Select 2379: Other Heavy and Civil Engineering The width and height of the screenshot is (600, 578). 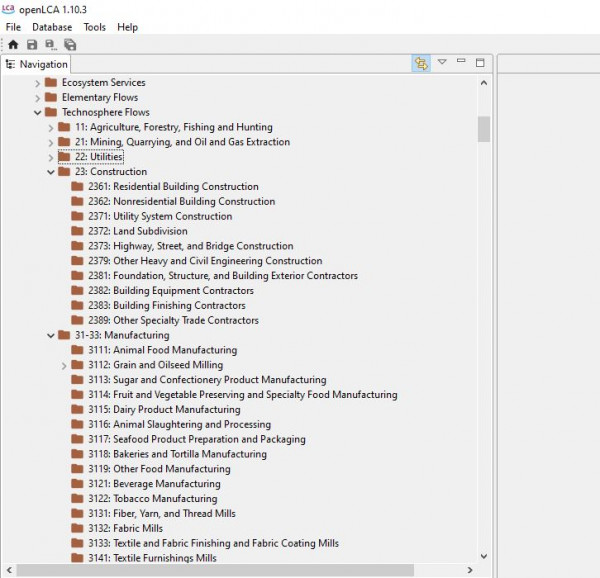[205, 261]
